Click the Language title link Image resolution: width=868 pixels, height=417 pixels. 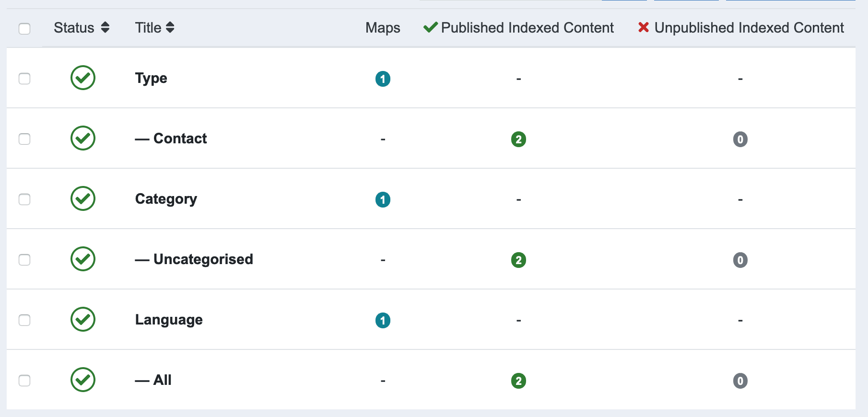coord(169,320)
